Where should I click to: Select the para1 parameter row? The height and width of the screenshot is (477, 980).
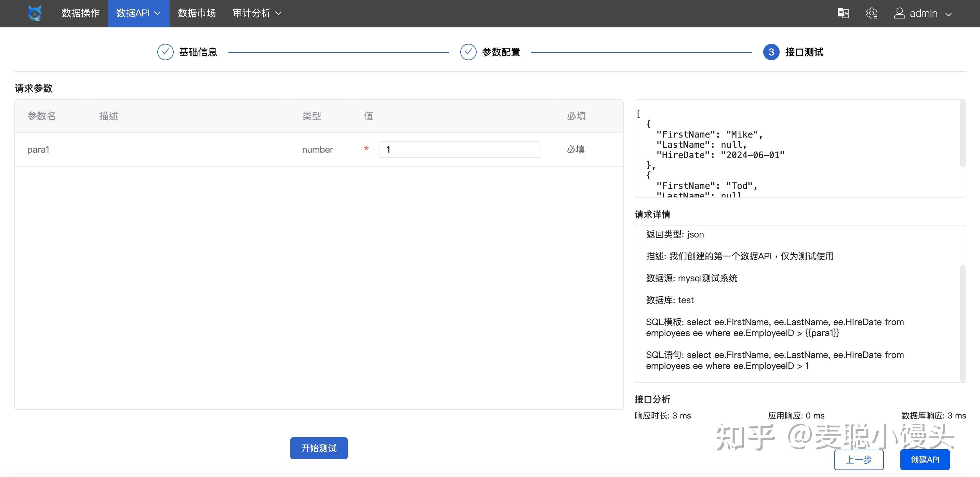pyautogui.click(x=152, y=149)
